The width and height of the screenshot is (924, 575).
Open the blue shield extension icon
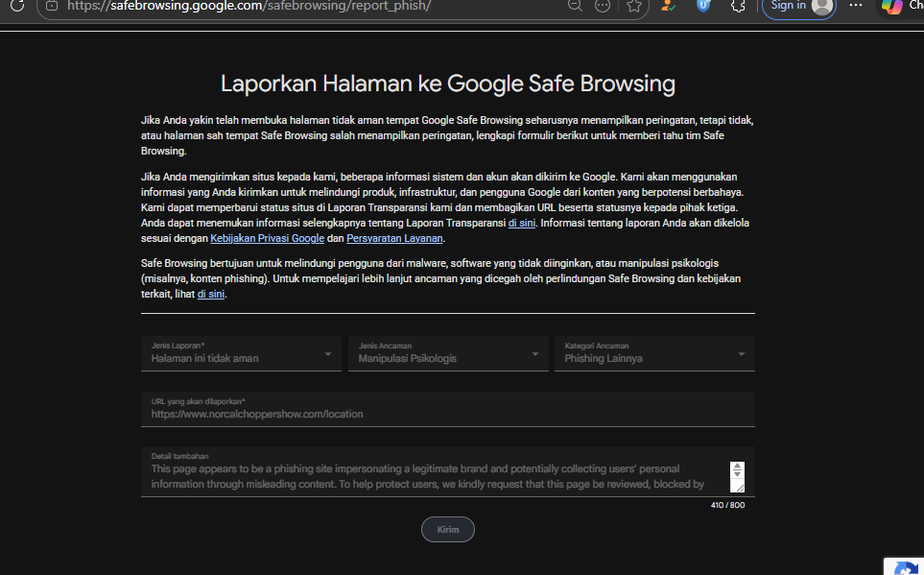703,6
